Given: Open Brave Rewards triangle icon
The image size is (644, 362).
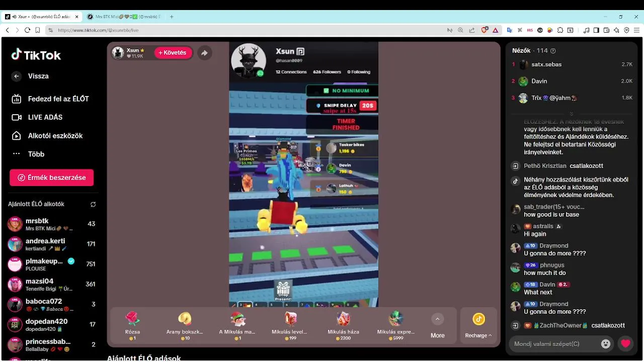Looking at the screenshot, I should click(x=495, y=30).
